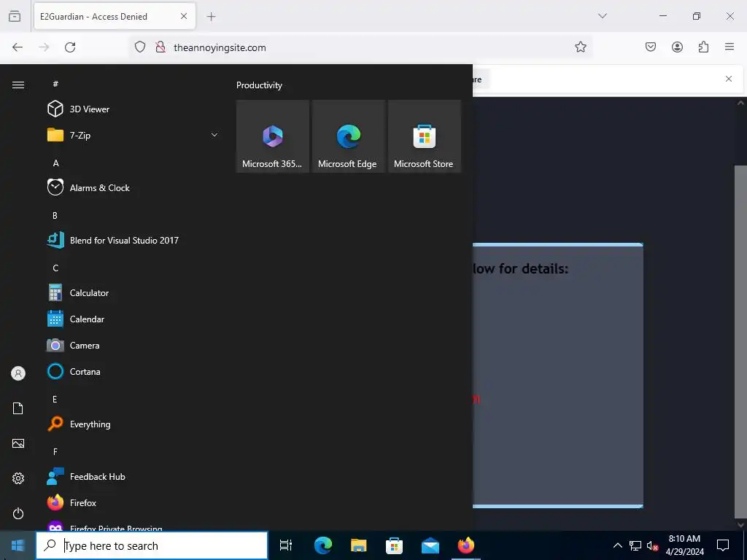The image size is (747, 560).
Task: Open Microsoft Edge tile in Productivity
Action: click(x=348, y=136)
